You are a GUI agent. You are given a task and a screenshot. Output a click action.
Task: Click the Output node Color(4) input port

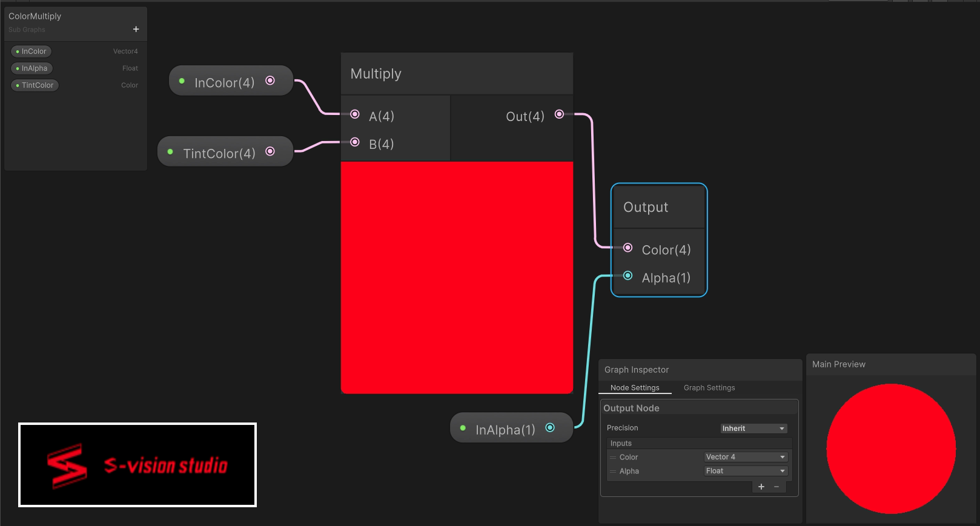(628, 248)
